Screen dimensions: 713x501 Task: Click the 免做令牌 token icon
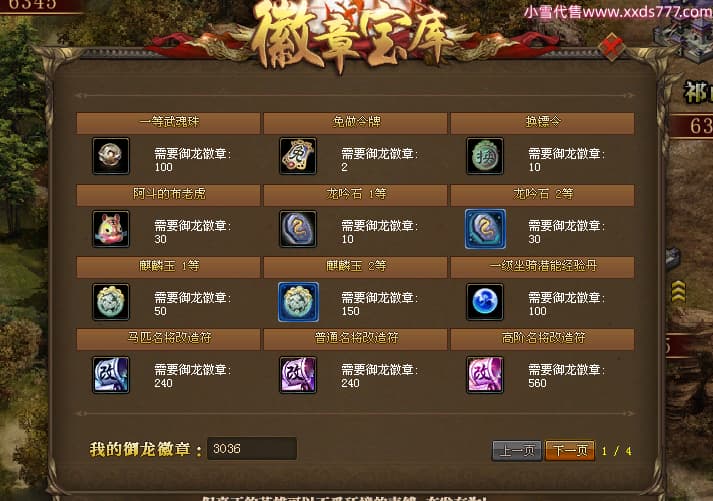click(x=298, y=156)
